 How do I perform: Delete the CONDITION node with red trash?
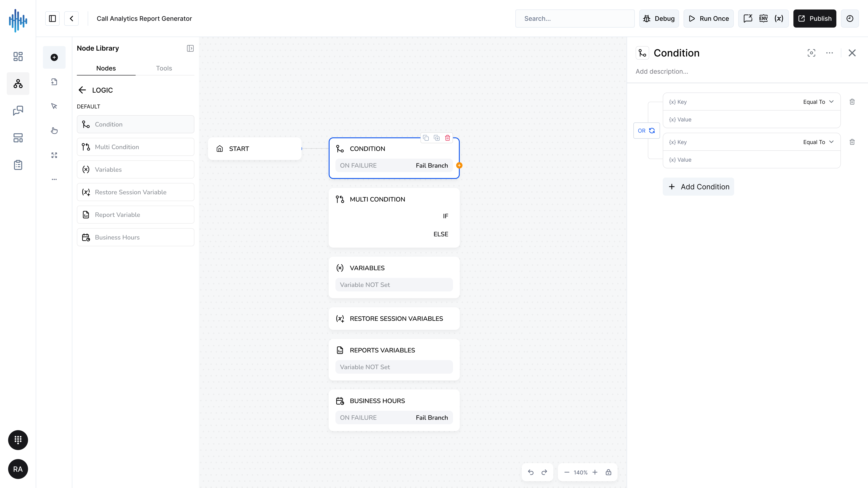[x=447, y=138]
